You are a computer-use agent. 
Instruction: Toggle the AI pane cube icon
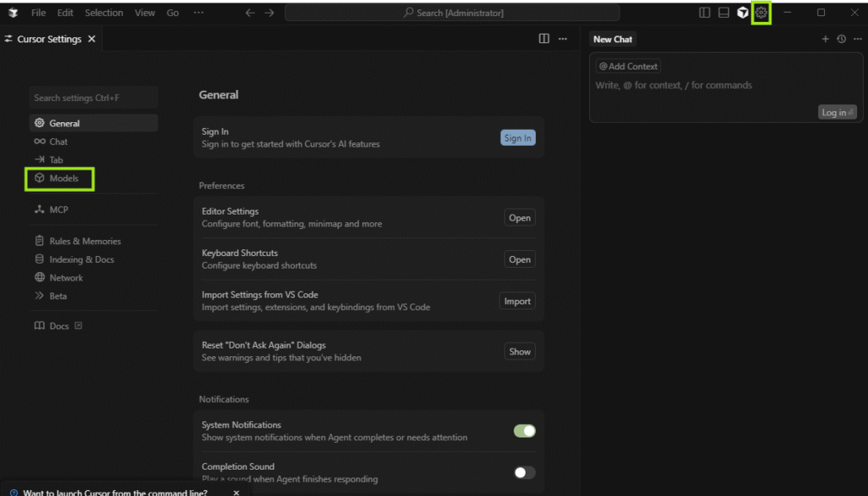click(743, 13)
